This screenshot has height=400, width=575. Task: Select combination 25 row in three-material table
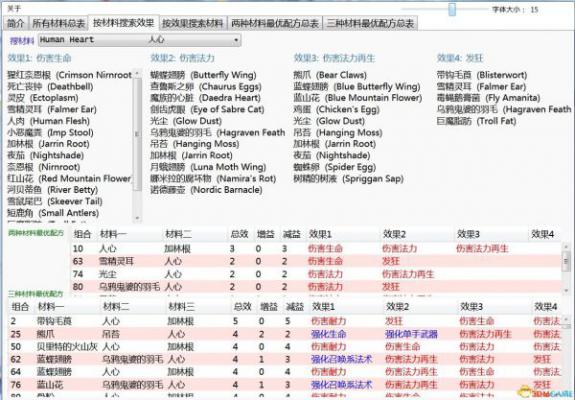(285, 334)
